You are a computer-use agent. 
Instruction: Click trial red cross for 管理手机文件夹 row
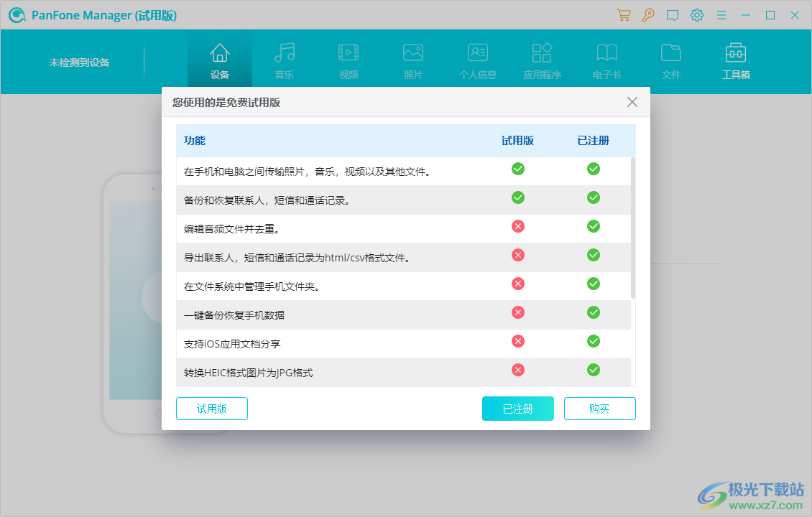(518, 284)
